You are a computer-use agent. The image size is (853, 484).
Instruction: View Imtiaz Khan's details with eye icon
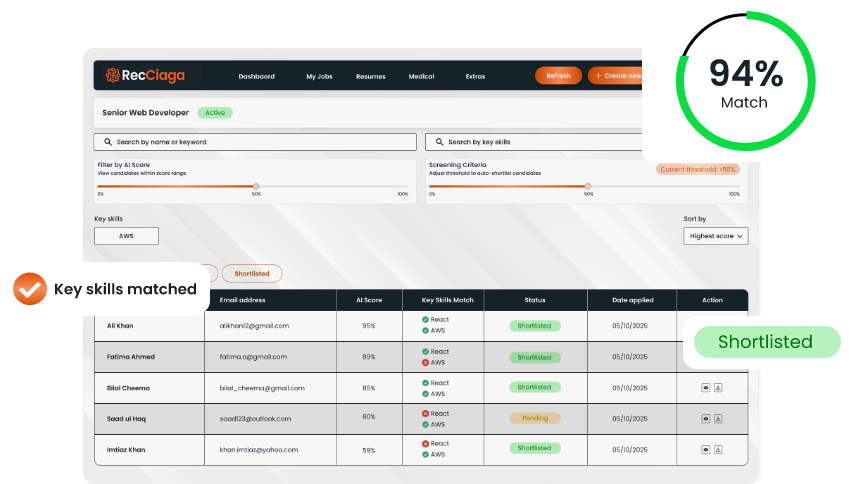click(x=705, y=449)
